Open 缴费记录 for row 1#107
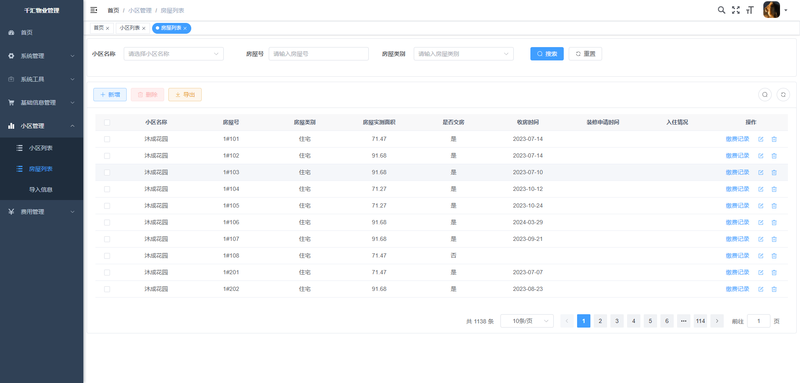The width and height of the screenshot is (800, 383). point(737,239)
